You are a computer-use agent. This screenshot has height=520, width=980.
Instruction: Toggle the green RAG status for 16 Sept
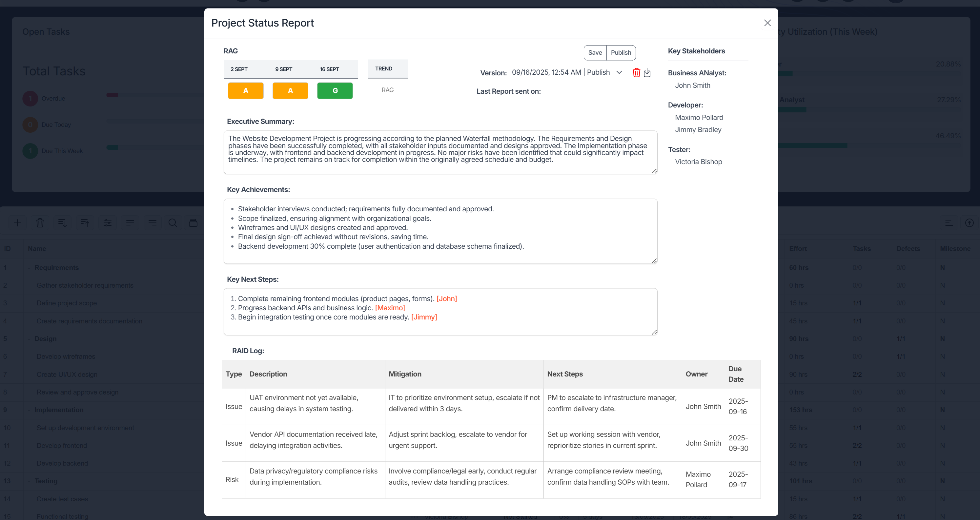[x=335, y=90]
